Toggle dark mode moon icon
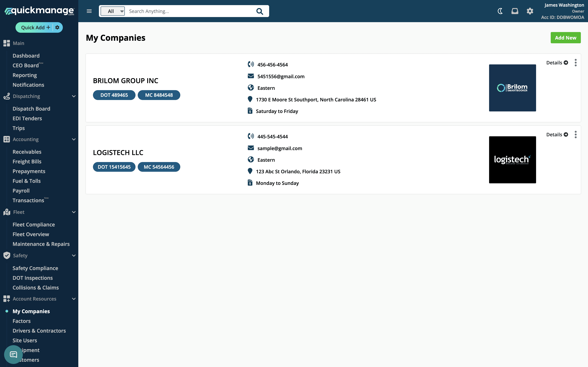 tap(500, 11)
